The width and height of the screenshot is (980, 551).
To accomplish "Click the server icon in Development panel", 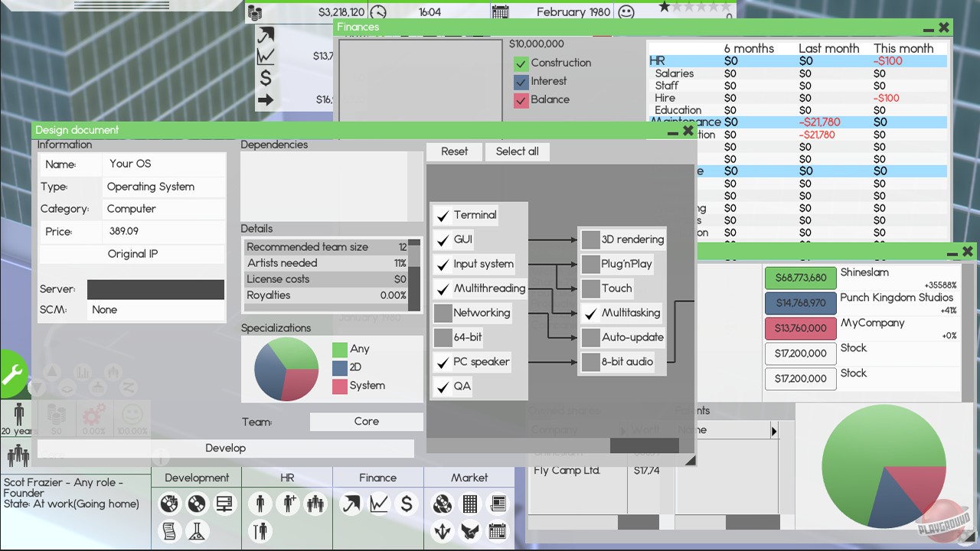I will tap(224, 504).
